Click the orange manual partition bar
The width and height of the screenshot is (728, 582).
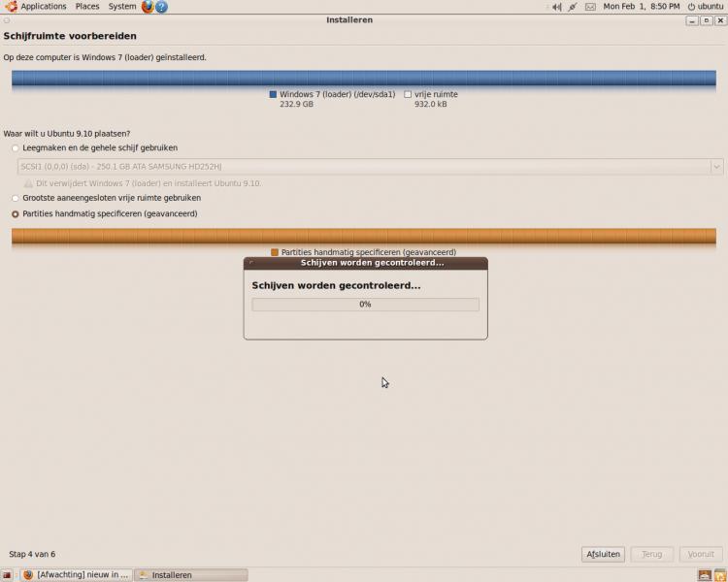click(364, 236)
